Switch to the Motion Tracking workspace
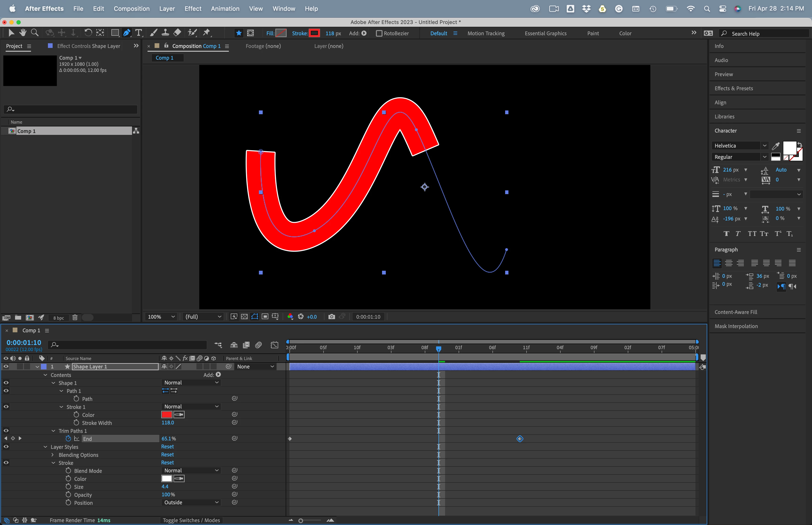The width and height of the screenshot is (812, 525). click(x=486, y=33)
